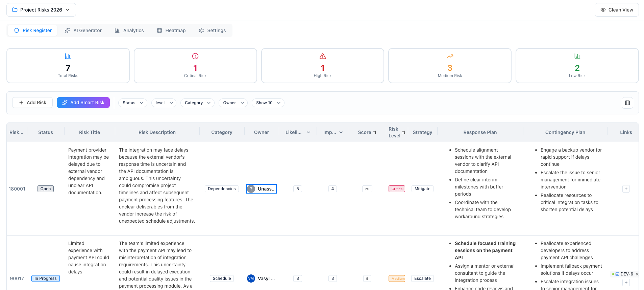This screenshot has width=644, height=290.
Task: Click the plus icon below DEV-6
Action: pos(626,283)
